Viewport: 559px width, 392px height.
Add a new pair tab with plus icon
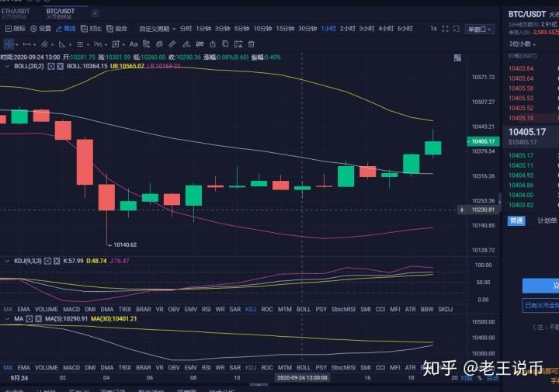[95, 13]
